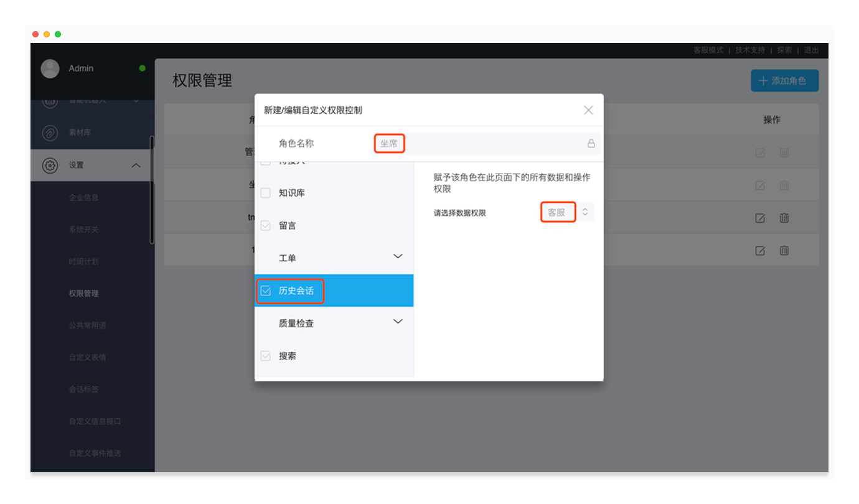The image size is (859, 504).
Task: Click the Admin avatar icon
Action: click(50, 68)
